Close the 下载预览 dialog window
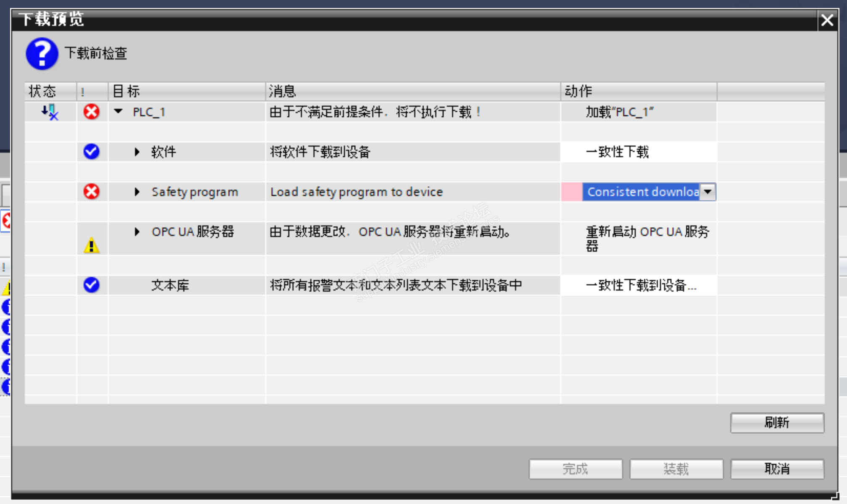Screen dimensions: 847x504 click(827, 20)
